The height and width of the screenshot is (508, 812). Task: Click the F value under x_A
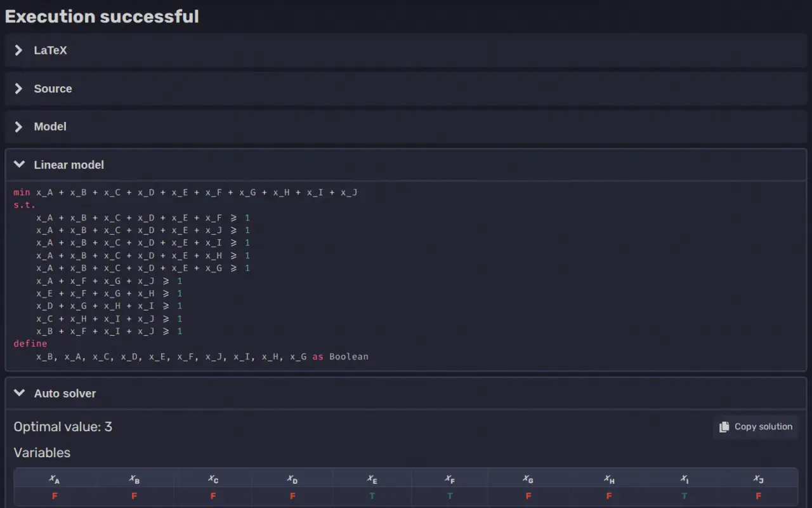point(55,496)
